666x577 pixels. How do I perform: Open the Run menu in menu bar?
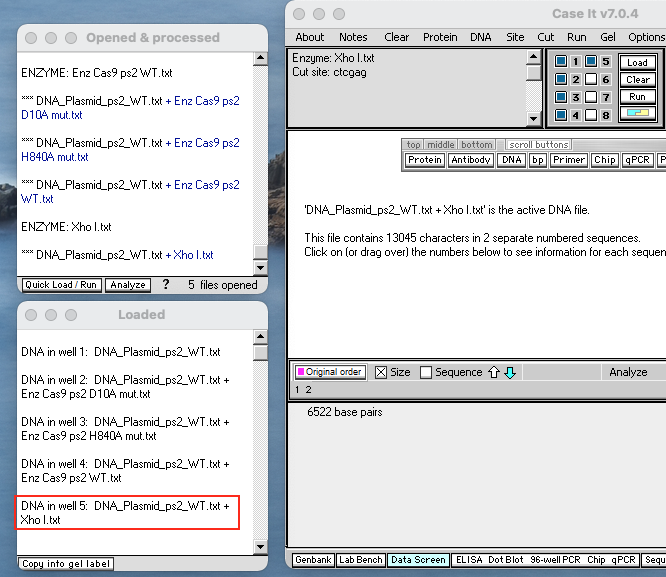pyautogui.click(x=576, y=37)
